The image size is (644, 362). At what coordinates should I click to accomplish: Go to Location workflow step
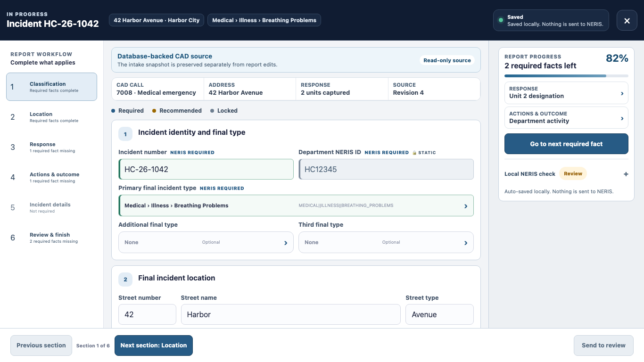pyautogui.click(x=51, y=117)
